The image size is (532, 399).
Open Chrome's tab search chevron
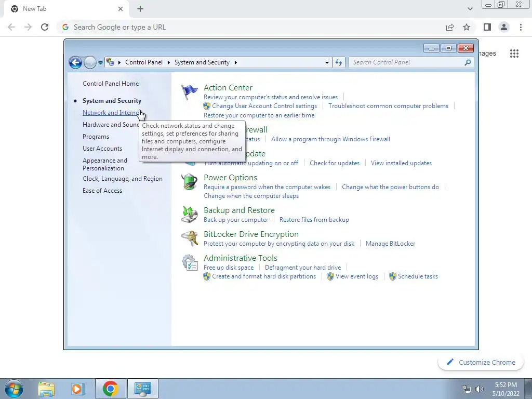pyautogui.click(x=470, y=9)
